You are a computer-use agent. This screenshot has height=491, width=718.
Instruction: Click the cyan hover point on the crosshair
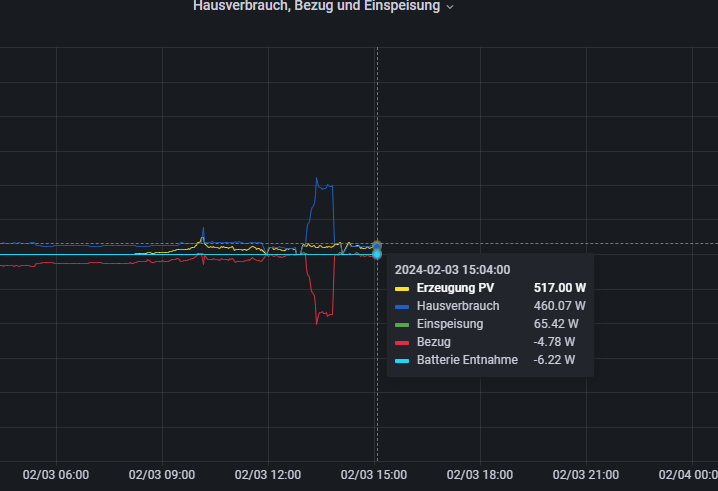tap(377, 254)
